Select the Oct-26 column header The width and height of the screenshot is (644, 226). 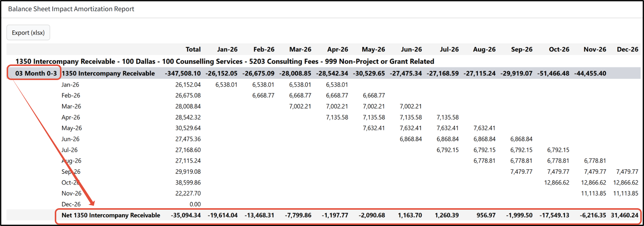[559, 49]
